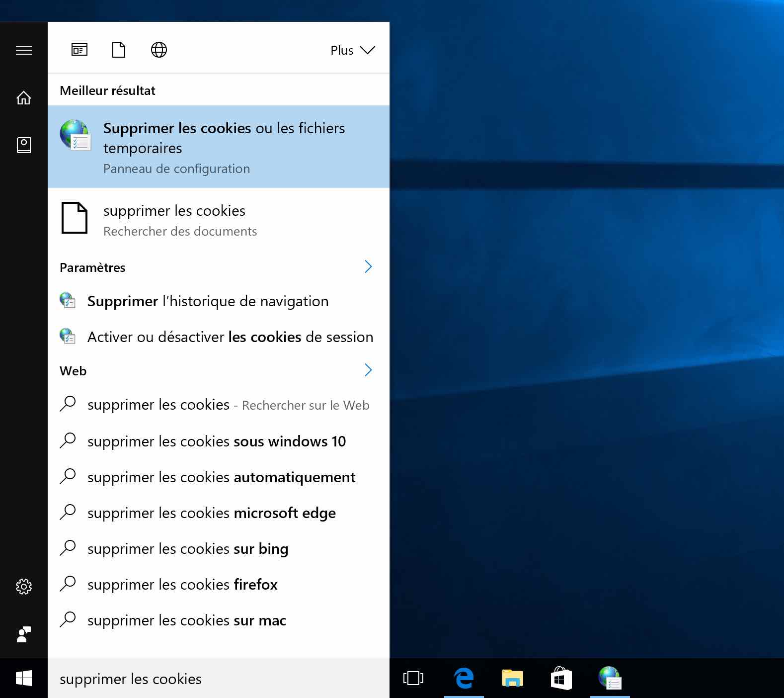The image size is (784, 698).
Task: Click the Web section header
Action: pyautogui.click(x=73, y=371)
